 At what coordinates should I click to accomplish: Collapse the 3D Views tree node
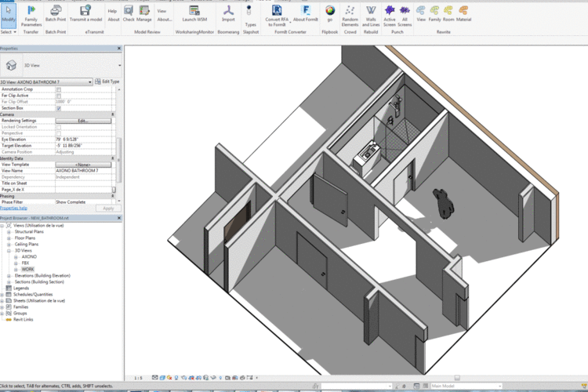[9, 251]
